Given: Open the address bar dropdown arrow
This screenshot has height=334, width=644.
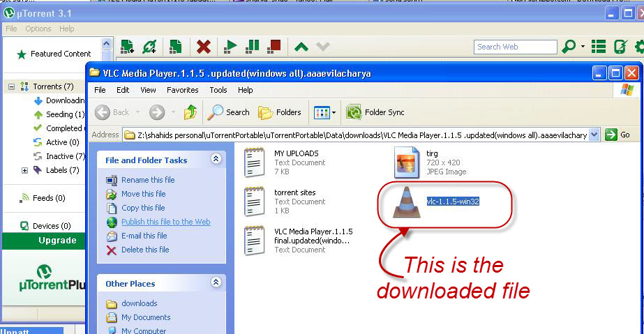Looking at the screenshot, I should 594,135.
